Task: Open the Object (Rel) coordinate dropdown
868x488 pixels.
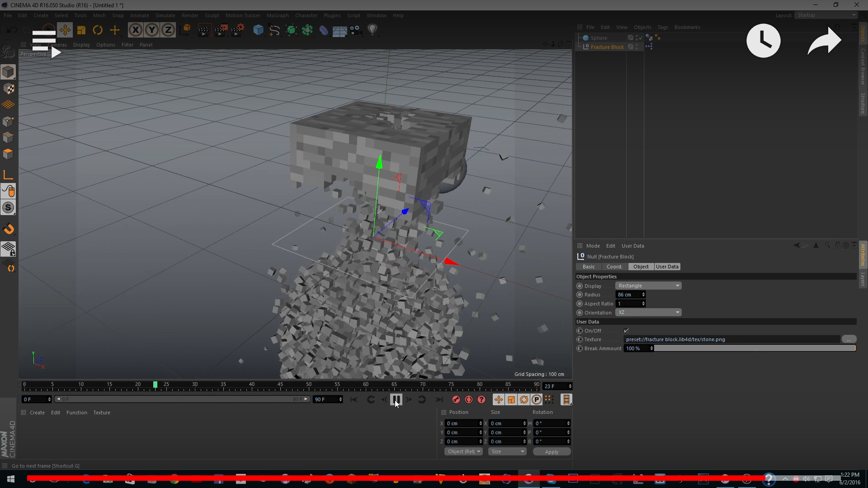Action: pos(463,451)
